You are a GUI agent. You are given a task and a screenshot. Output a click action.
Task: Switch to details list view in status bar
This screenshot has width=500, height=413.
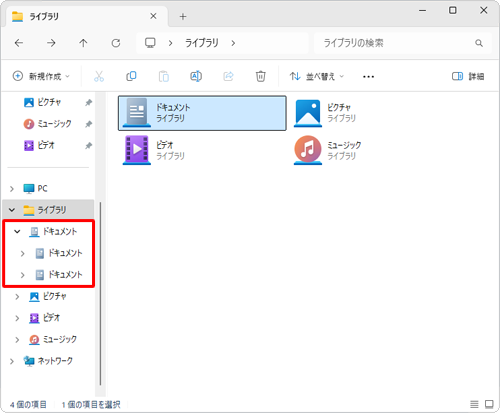pyautogui.click(x=474, y=404)
